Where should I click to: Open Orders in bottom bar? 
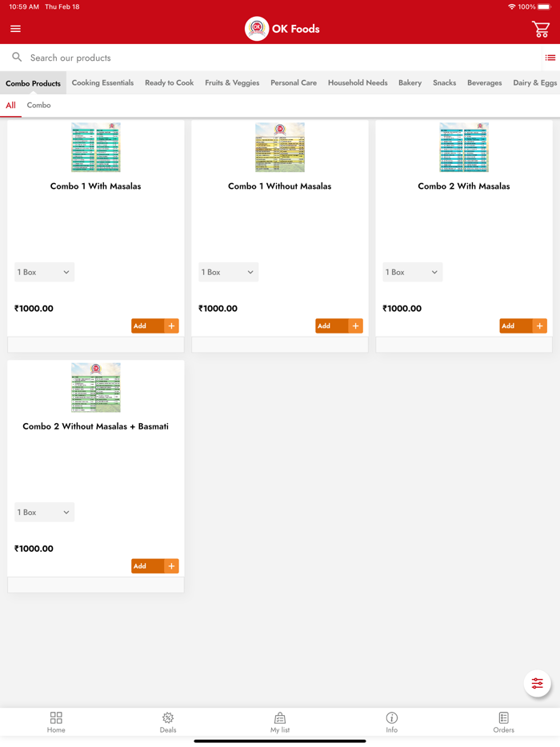504,722
